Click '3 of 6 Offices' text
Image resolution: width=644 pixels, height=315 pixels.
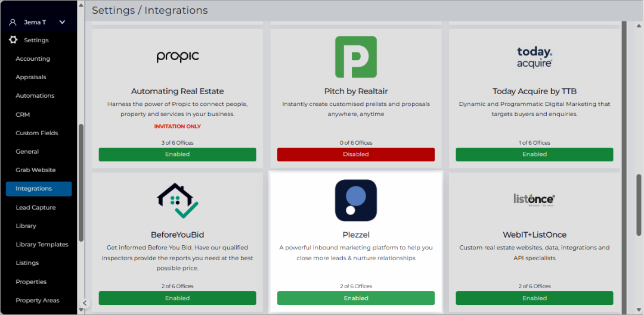[178, 143]
